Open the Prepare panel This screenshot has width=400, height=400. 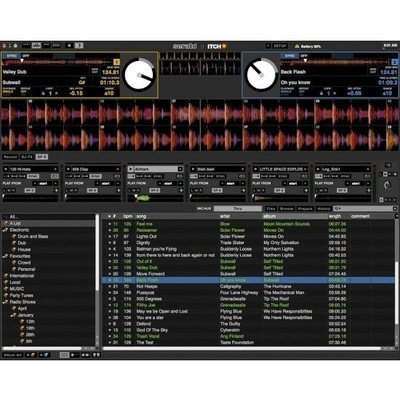coord(305,209)
